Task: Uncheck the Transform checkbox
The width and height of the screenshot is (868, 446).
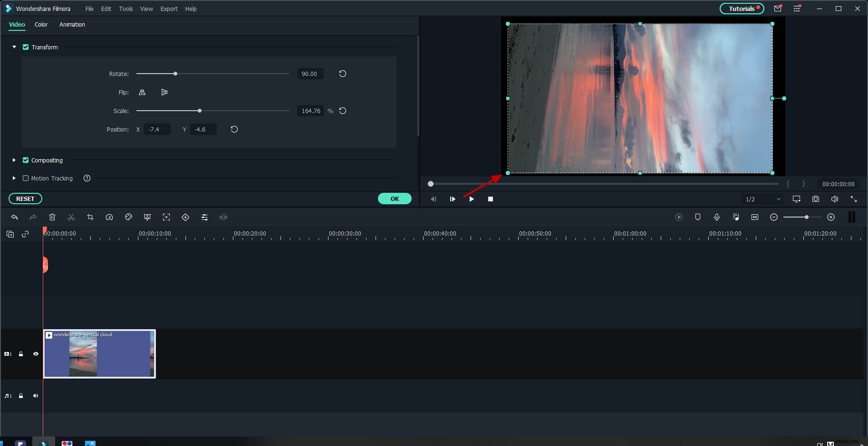Action: [26, 47]
